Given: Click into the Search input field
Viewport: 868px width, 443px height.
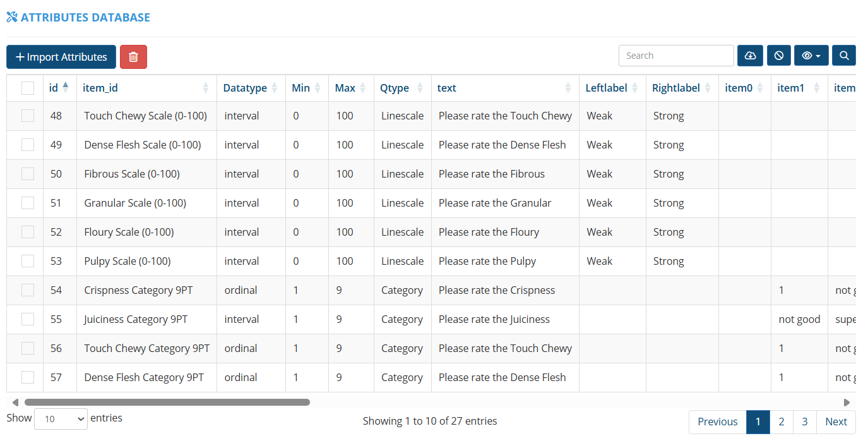Looking at the screenshot, I should (676, 56).
